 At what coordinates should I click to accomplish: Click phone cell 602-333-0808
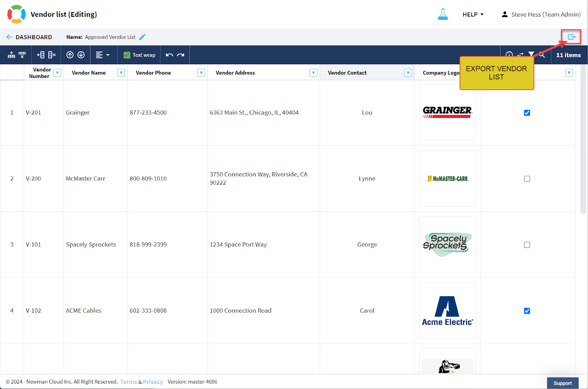[x=168, y=311]
